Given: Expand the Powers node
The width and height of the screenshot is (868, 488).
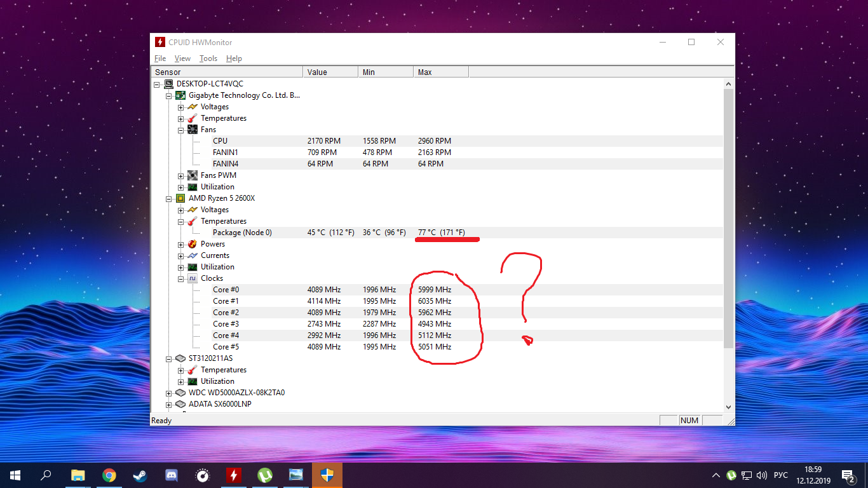Looking at the screenshot, I should click(x=181, y=244).
